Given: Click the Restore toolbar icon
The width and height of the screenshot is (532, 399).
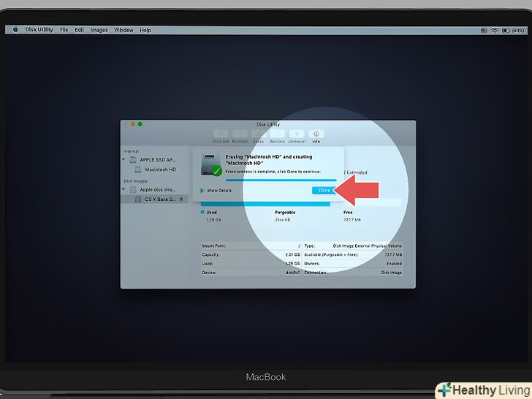Looking at the screenshot, I should pyautogui.click(x=277, y=134).
